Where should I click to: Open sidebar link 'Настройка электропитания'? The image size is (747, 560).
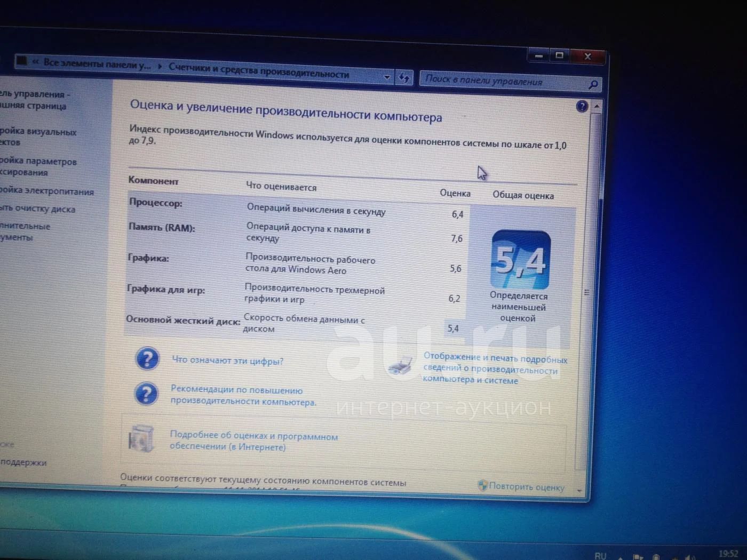point(46,191)
